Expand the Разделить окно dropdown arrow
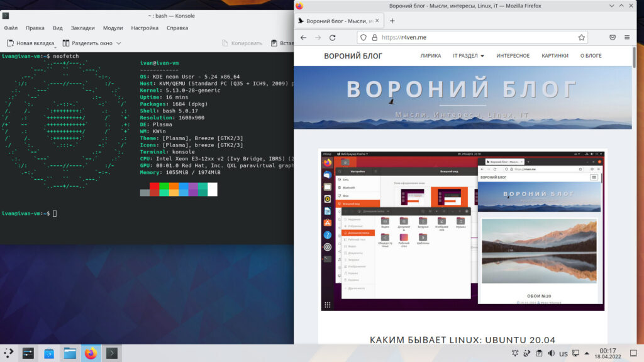This screenshot has width=644, height=362. pos(118,44)
